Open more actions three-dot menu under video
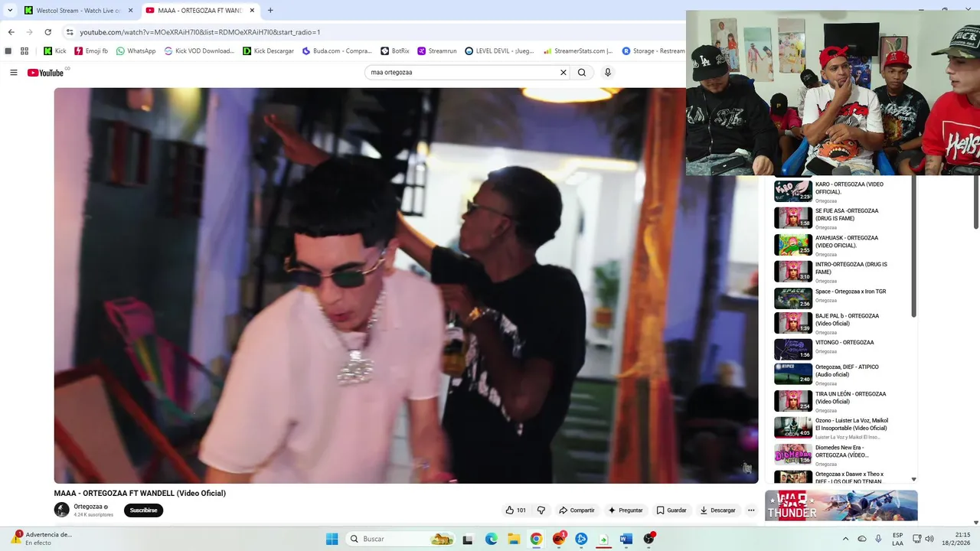The height and width of the screenshot is (551, 980). (751, 510)
